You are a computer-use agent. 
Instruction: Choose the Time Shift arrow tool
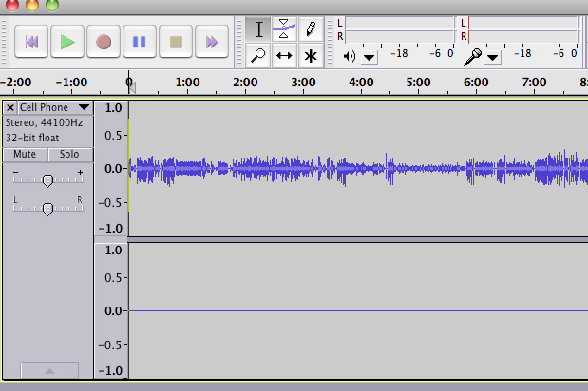(284, 56)
